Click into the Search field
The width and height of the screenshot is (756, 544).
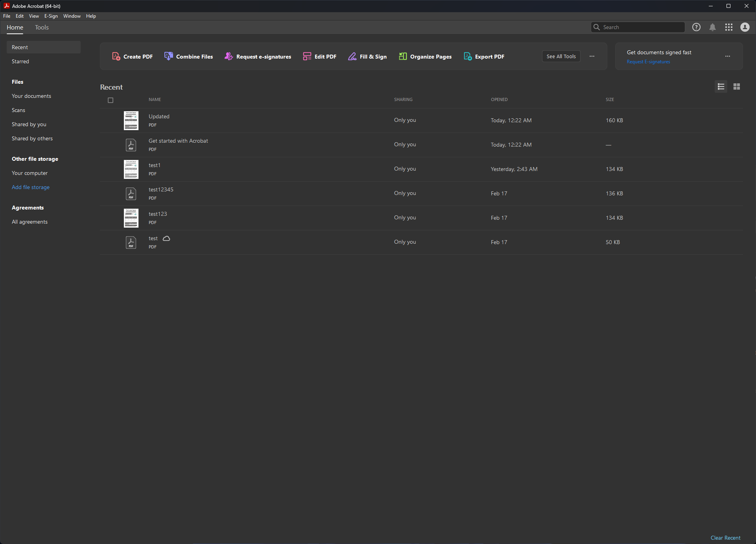pos(641,27)
